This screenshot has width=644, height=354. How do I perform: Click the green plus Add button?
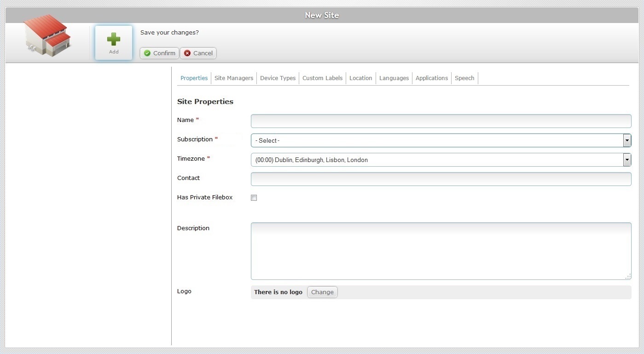pyautogui.click(x=114, y=43)
